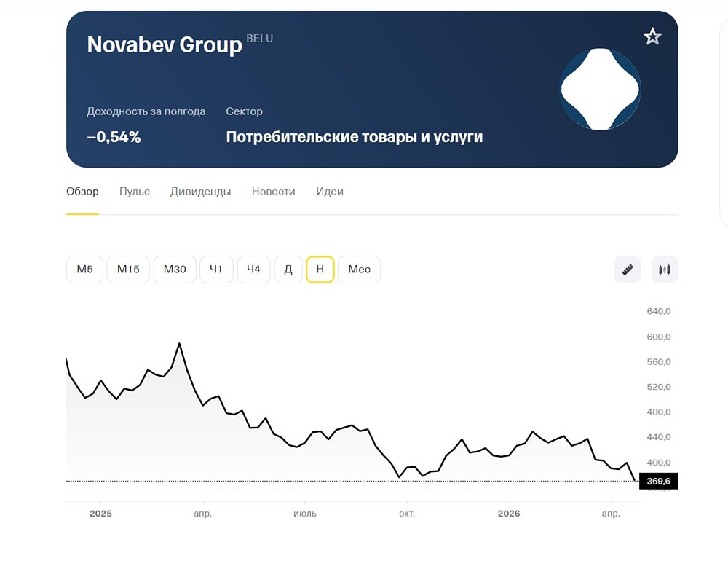
Task: Select the M15 timeframe
Action: pyautogui.click(x=128, y=270)
